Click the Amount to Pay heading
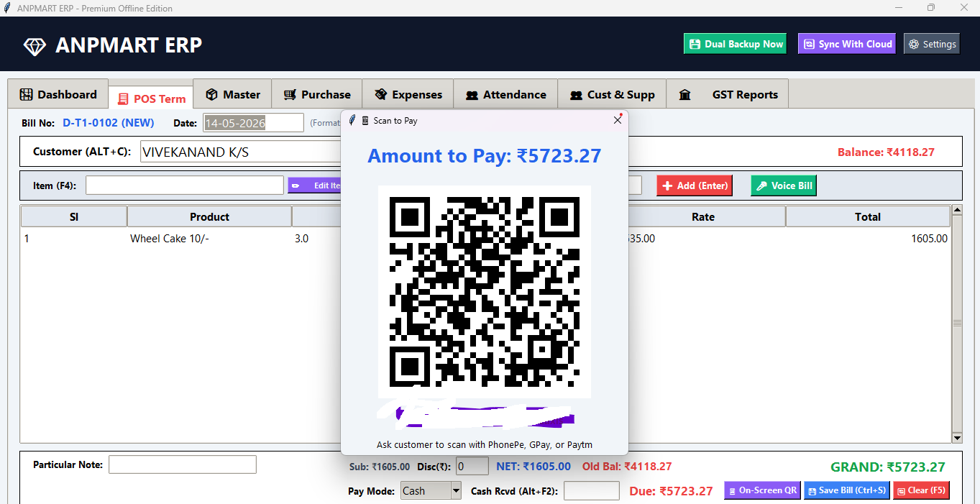The height and width of the screenshot is (504, 980). (485, 155)
